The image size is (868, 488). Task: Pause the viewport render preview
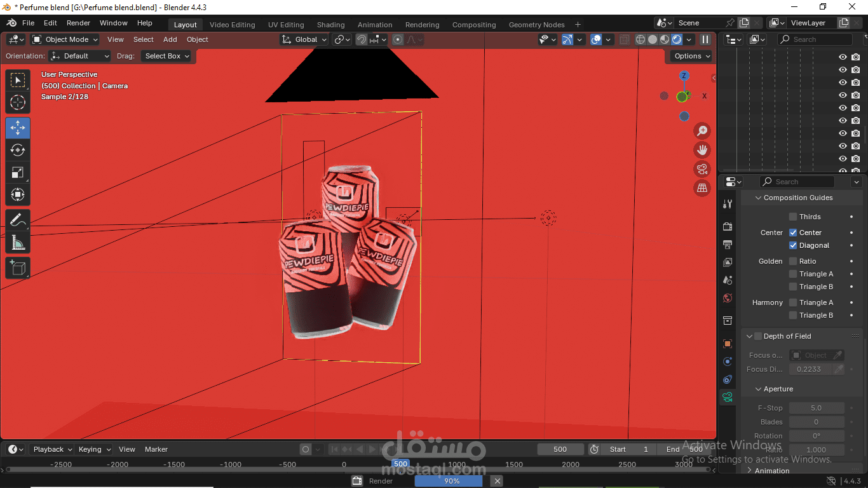coord(705,39)
